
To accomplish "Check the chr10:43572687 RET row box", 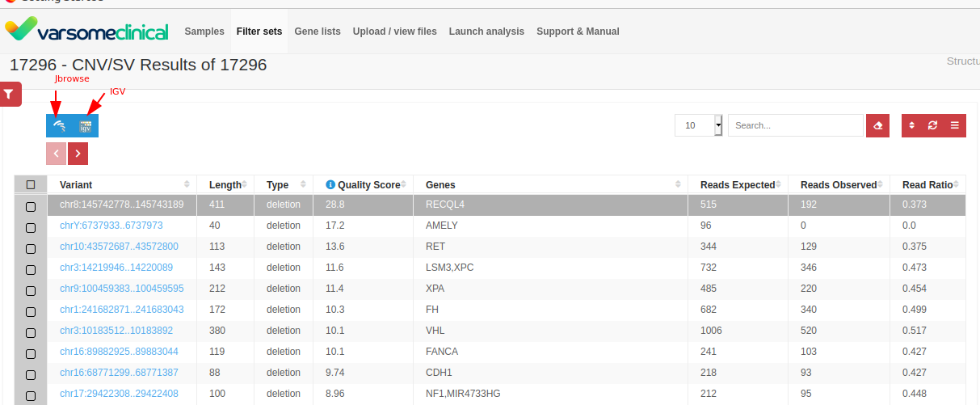I will [x=31, y=249].
